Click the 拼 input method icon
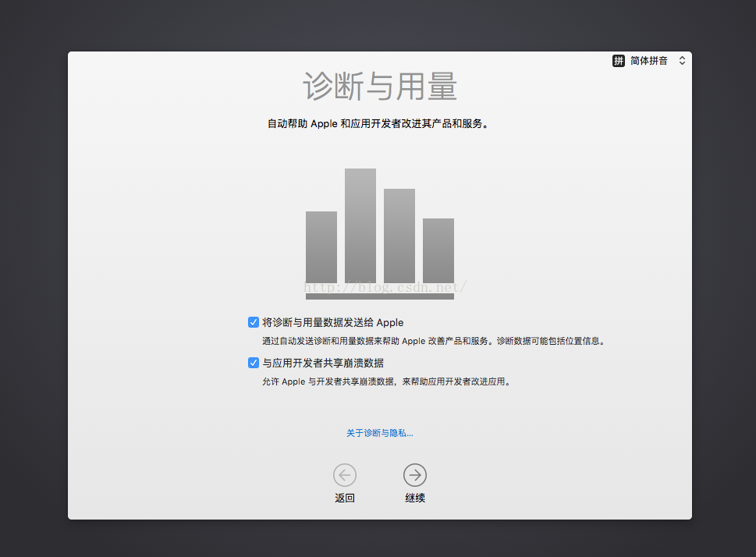Viewport: 756px width, 557px height. [x=619, y=61]
